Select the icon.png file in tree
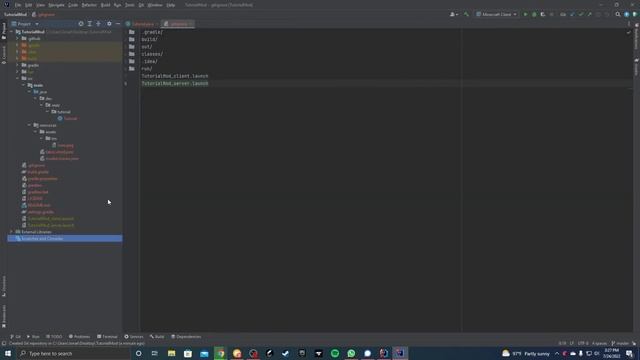 pos(62,145)
